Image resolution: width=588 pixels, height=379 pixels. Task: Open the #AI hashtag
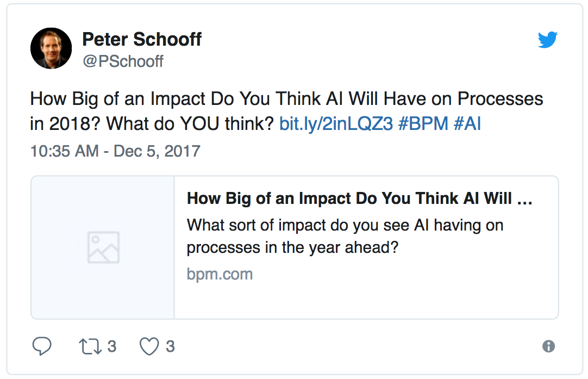click(467, 124)
